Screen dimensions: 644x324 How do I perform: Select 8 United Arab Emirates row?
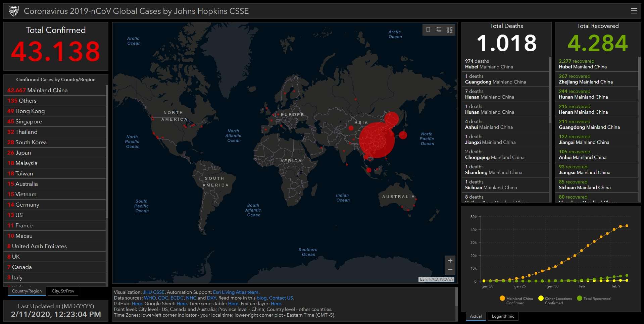point(55,246)
